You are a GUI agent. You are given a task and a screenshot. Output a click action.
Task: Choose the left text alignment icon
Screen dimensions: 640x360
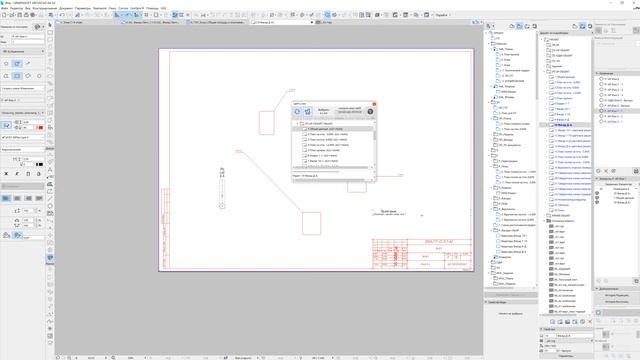click(x=6, y=198)
